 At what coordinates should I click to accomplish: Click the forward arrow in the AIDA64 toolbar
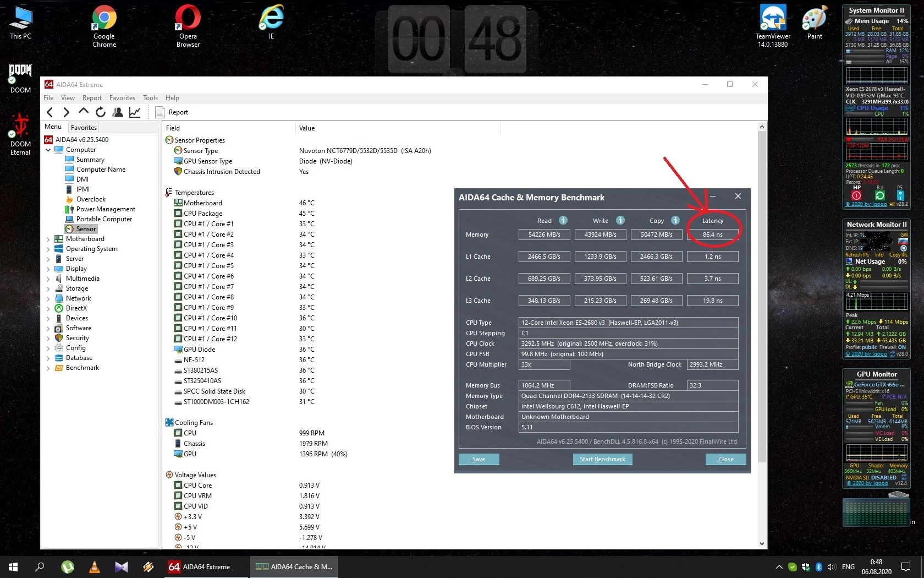pyautogui.click(x=67, y=112)
